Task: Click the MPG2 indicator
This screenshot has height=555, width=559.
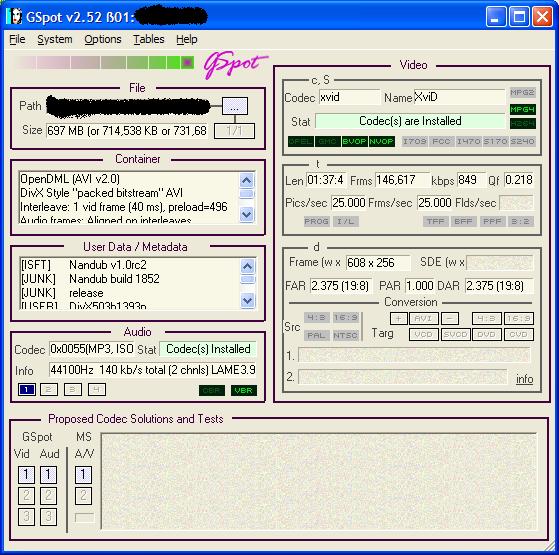Action: click(x=522, y=93)
